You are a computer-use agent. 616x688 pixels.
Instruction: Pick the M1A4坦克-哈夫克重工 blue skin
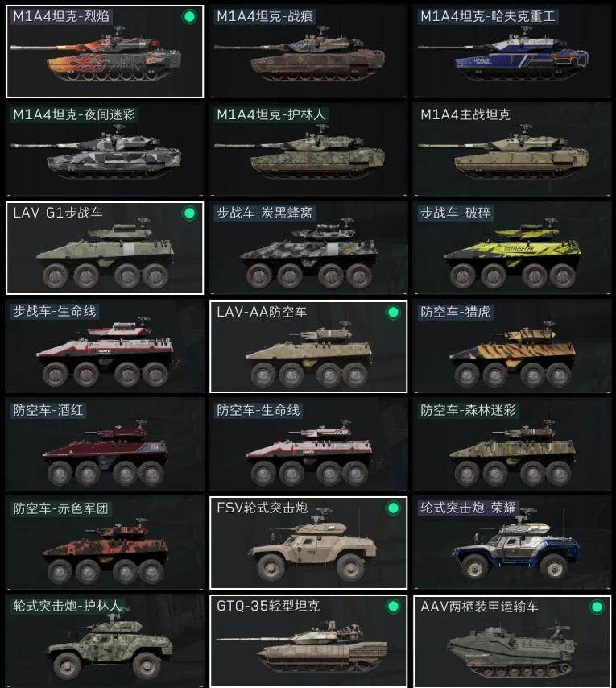click(512, 52)
